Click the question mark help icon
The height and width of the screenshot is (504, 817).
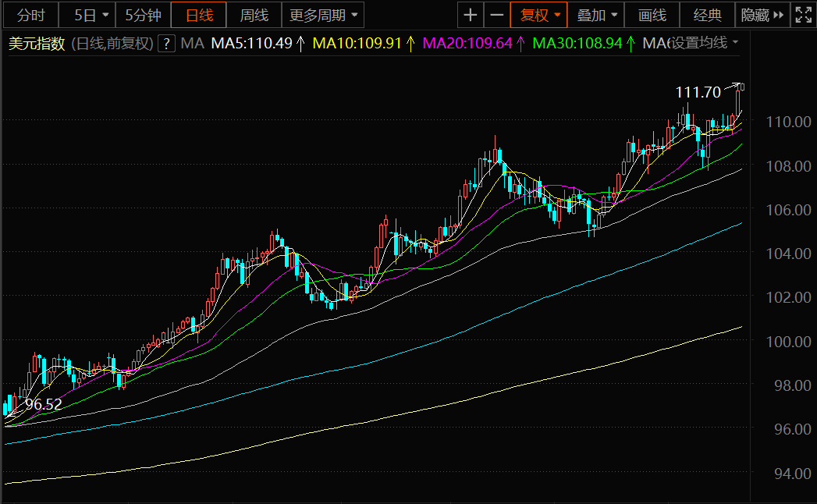tap(165, 44)
